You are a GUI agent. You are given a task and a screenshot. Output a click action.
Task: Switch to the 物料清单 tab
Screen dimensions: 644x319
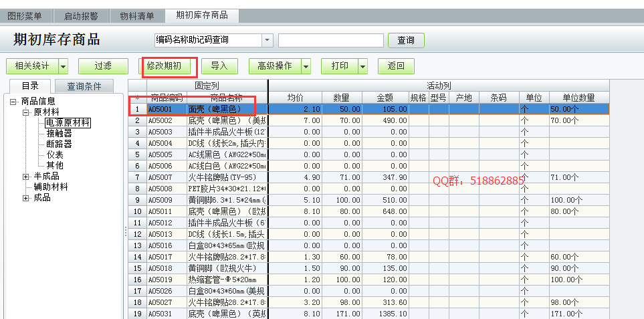click(x=136, y=15)
